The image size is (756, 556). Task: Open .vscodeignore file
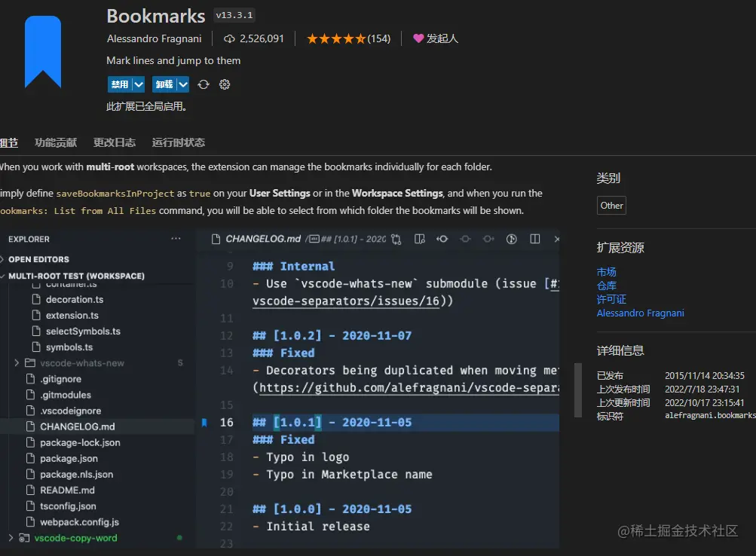tap(70, 411)
